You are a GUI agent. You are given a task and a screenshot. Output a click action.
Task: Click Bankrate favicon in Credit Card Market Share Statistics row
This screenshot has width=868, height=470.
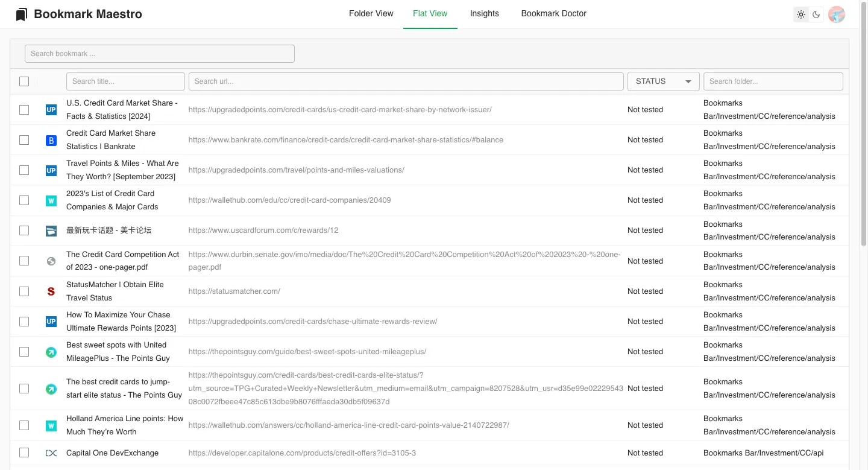tap(51, 140)
